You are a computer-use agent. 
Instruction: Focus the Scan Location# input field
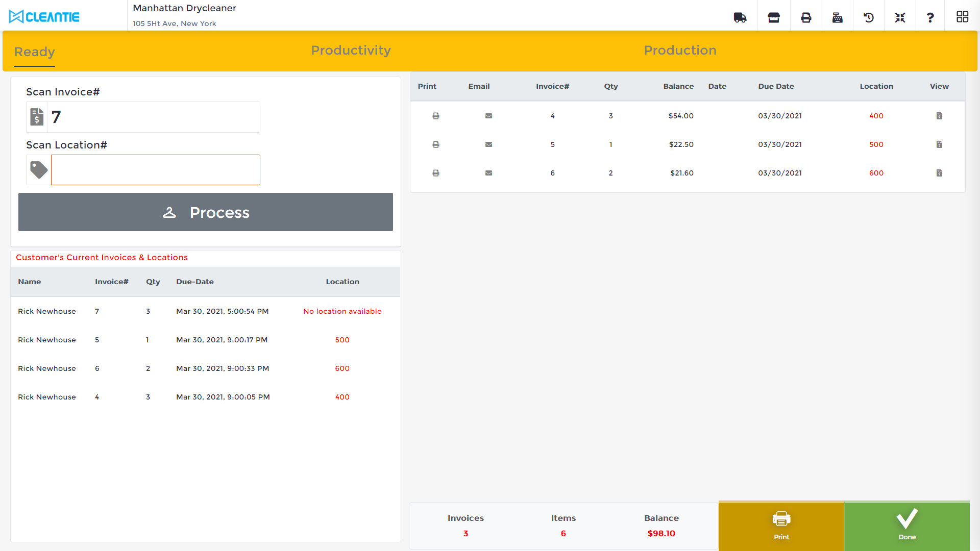pos(156,170)
